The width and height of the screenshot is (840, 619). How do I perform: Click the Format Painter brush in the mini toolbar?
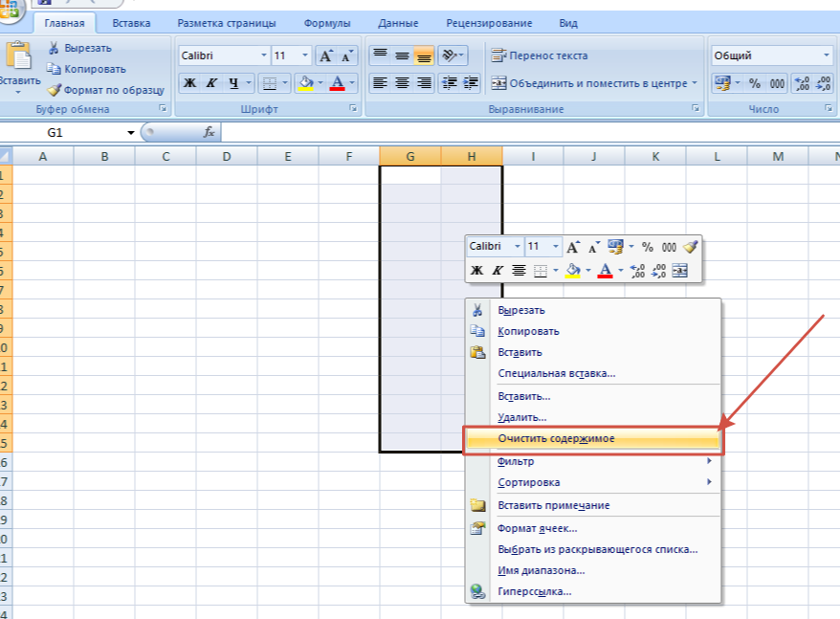click(691, 247)
